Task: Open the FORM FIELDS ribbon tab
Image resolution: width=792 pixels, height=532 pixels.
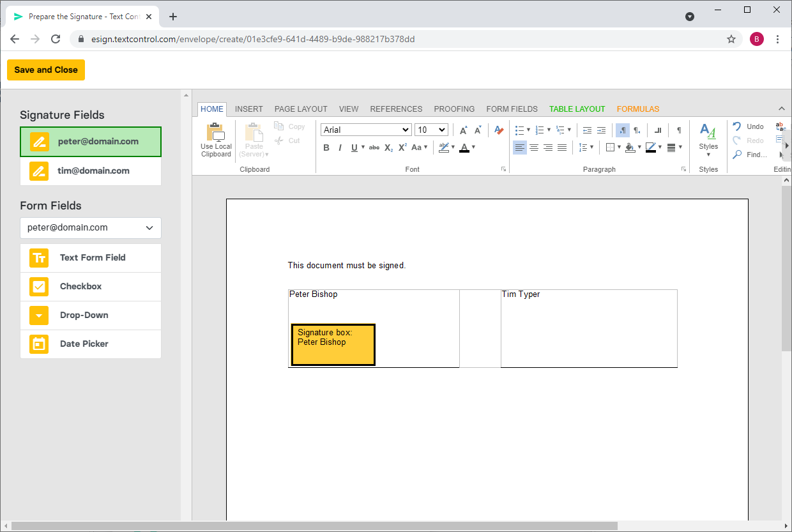Action: point(512,109)
